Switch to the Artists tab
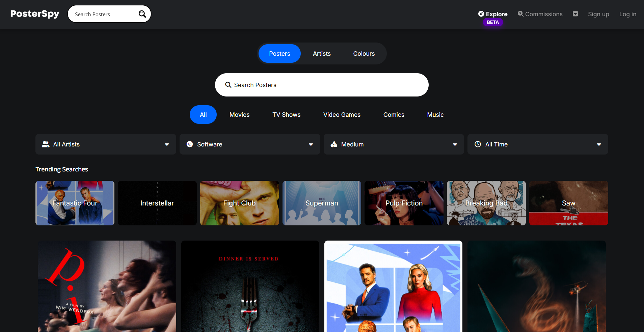Viewport: 644px width, 332px height. pos(322,54)
